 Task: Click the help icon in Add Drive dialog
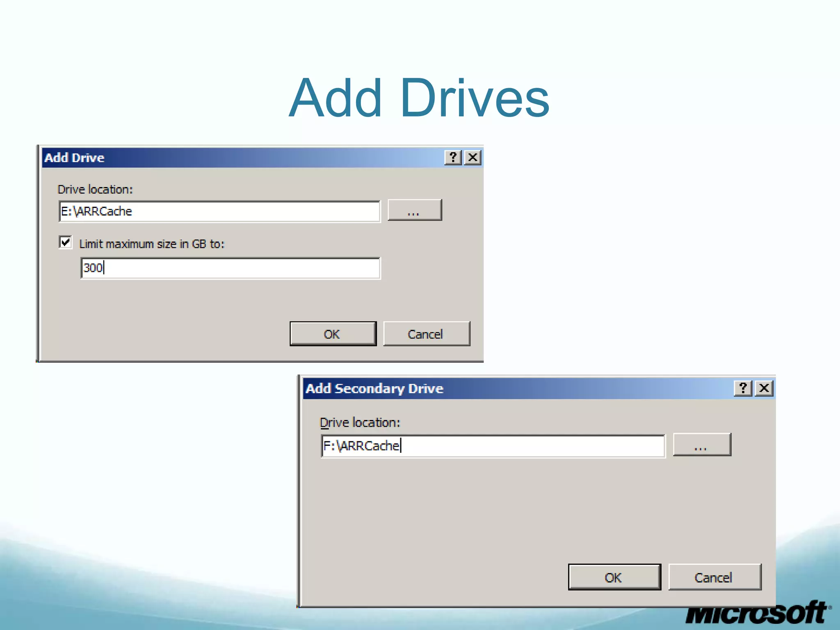[x=453, y=157]
